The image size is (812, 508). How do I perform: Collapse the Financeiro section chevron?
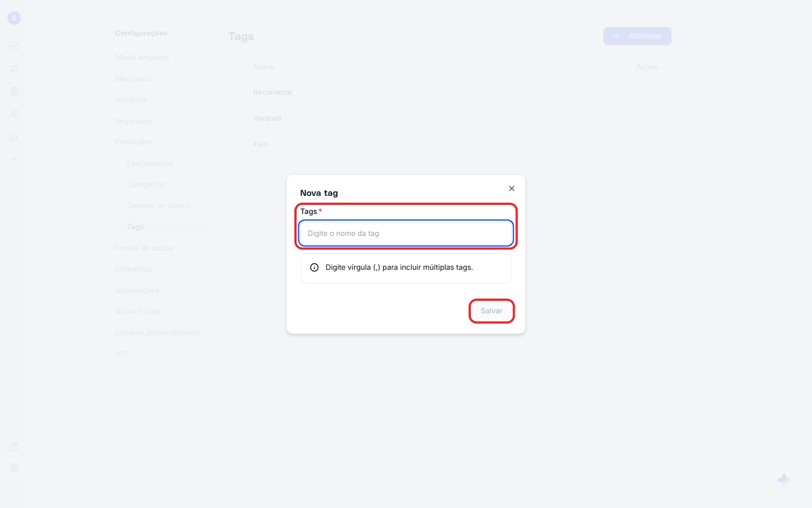pos(197,142)
